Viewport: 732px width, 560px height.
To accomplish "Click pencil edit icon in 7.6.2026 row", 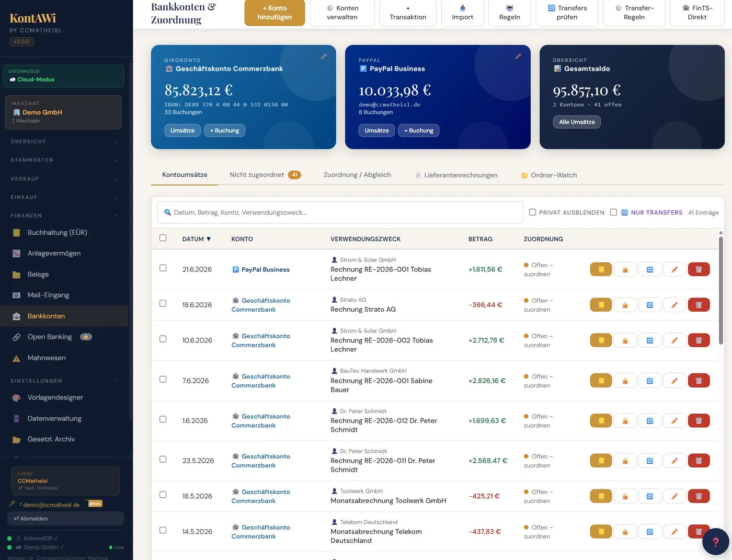I will pyautogui.click(x=674, y=381).
